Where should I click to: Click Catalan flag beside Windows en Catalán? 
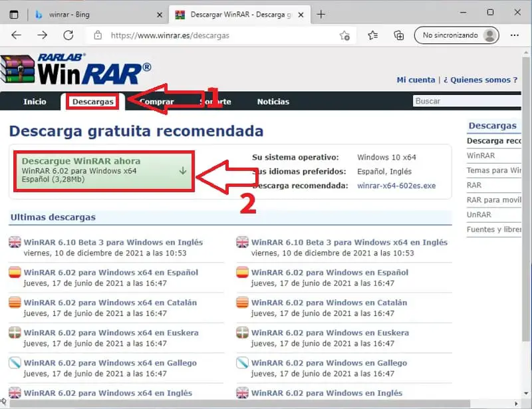click(242, 302)
